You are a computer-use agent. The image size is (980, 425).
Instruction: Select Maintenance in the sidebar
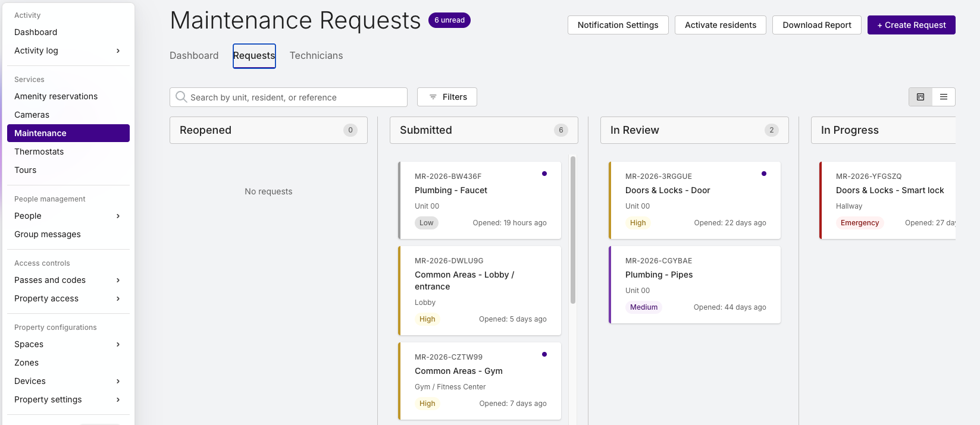click(x=68, y=133)
